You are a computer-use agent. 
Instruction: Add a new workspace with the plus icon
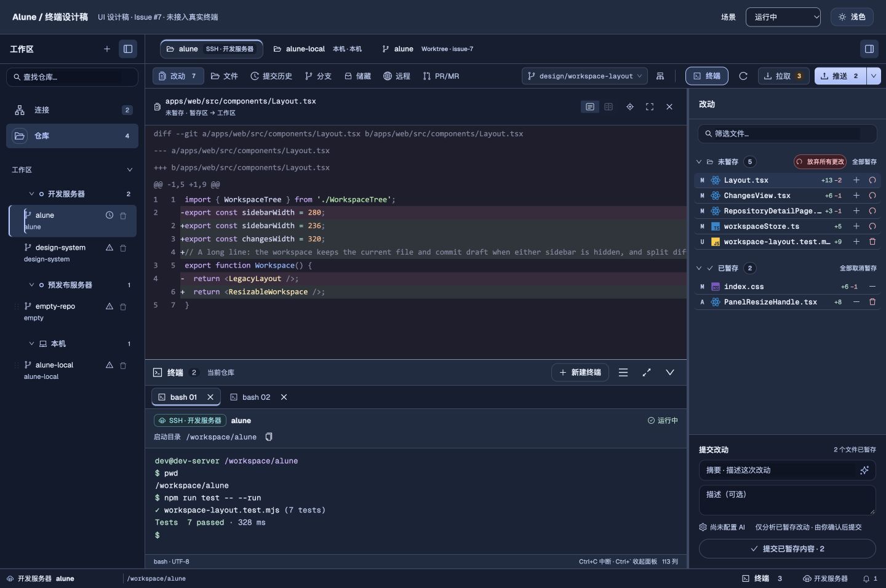(107, 49)
